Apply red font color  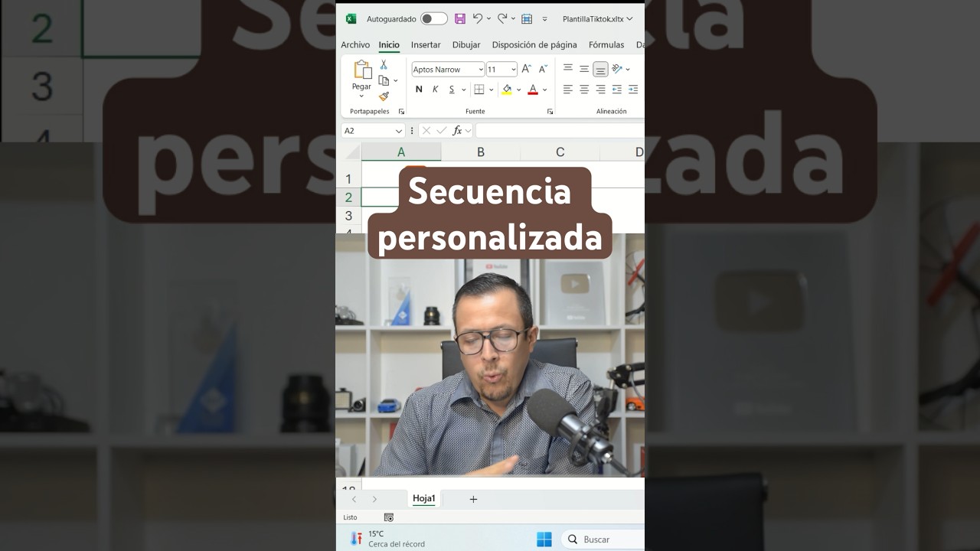(533, 90)
